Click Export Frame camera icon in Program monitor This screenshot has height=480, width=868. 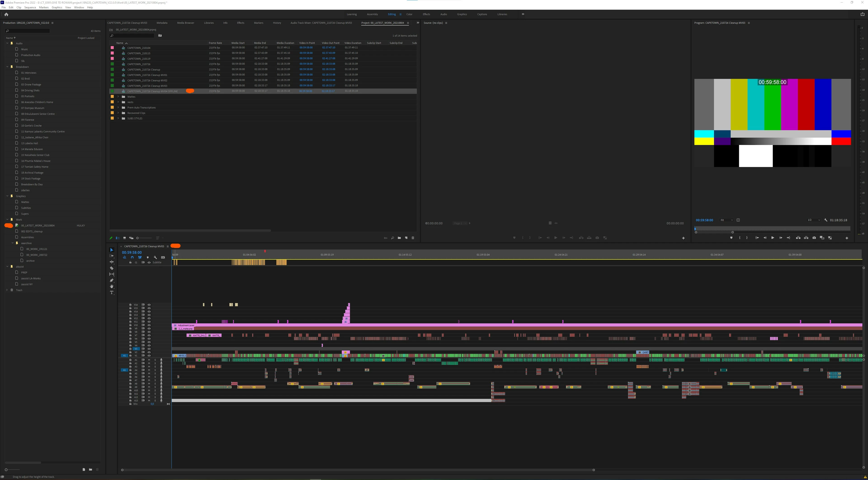814,238
